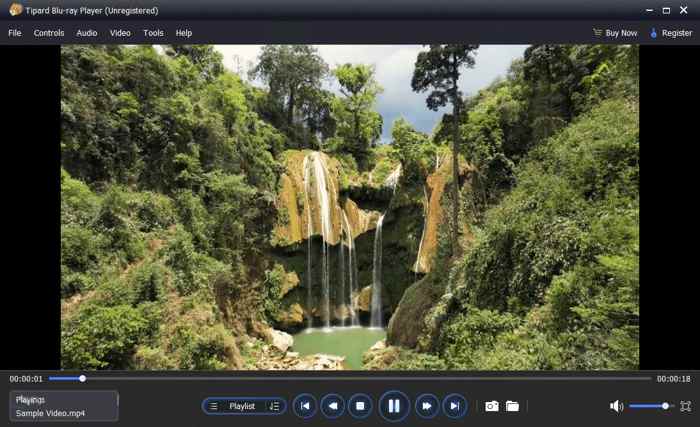Change the playlist sort order icon
Viewport: 700px width, 427px height.
[x=274, y=406]
